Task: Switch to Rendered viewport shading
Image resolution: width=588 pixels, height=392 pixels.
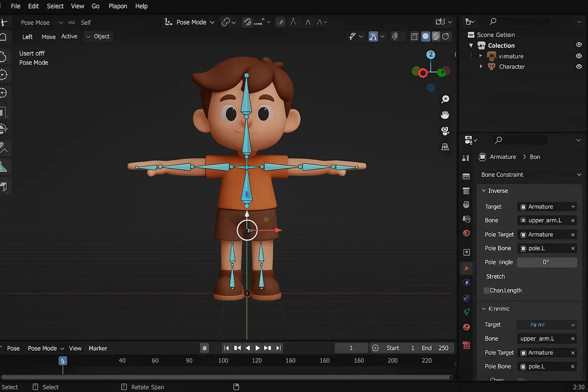Action: [x=445, y=36]
